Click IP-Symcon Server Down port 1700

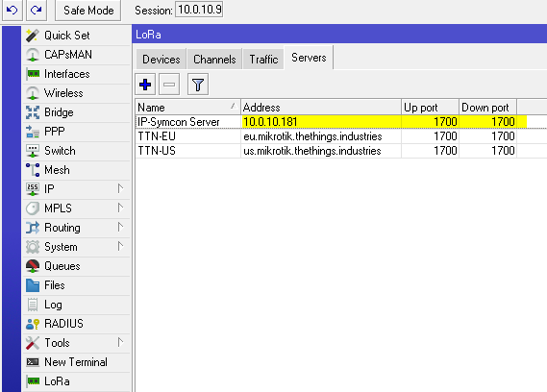pos(503,122)
